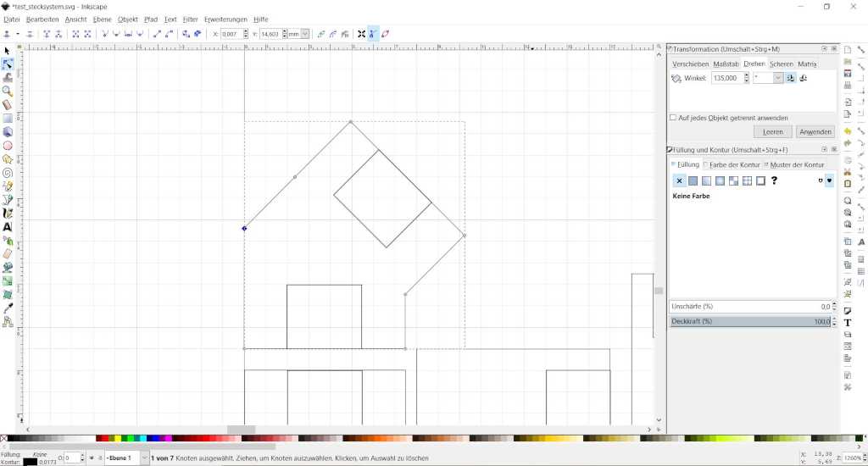This screenshot has height=466, width=868.
Task: Select the Color picker dropper tool
Action: 7,308
